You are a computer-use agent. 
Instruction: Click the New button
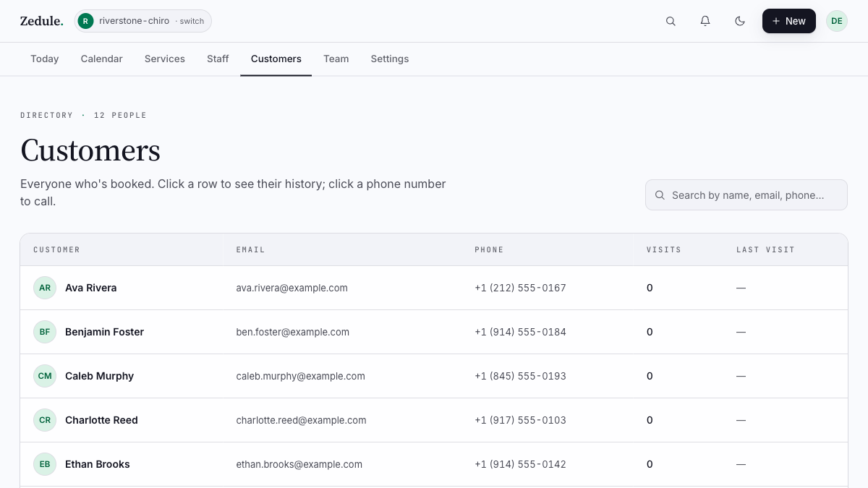coord(789,21)
